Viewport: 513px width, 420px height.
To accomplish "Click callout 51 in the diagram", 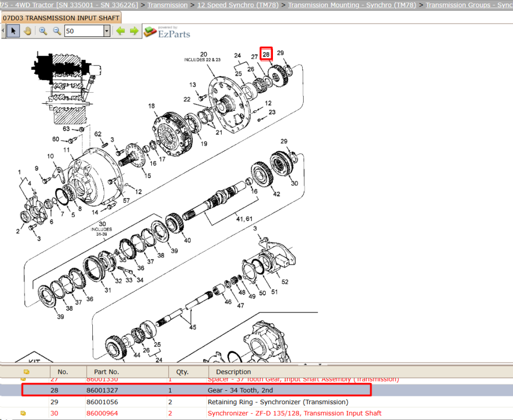I will [274, 292].
